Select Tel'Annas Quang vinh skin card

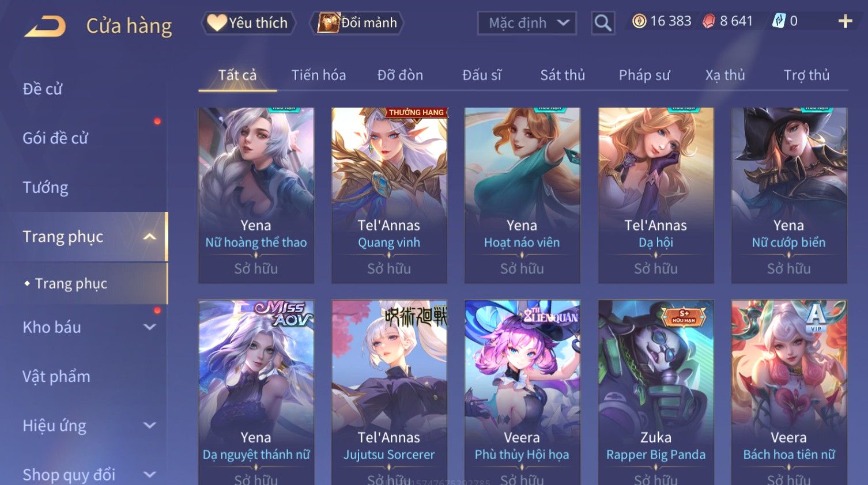pos(389,195)
